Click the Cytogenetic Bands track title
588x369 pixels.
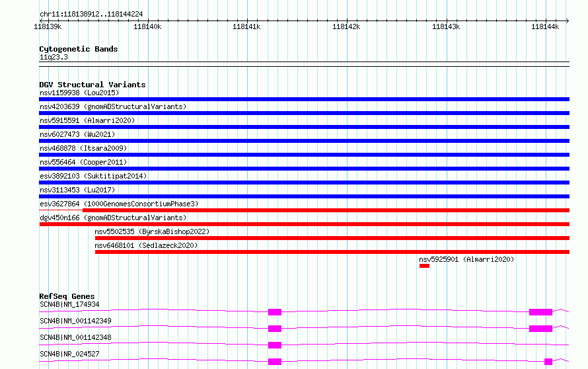click(79, 49)
